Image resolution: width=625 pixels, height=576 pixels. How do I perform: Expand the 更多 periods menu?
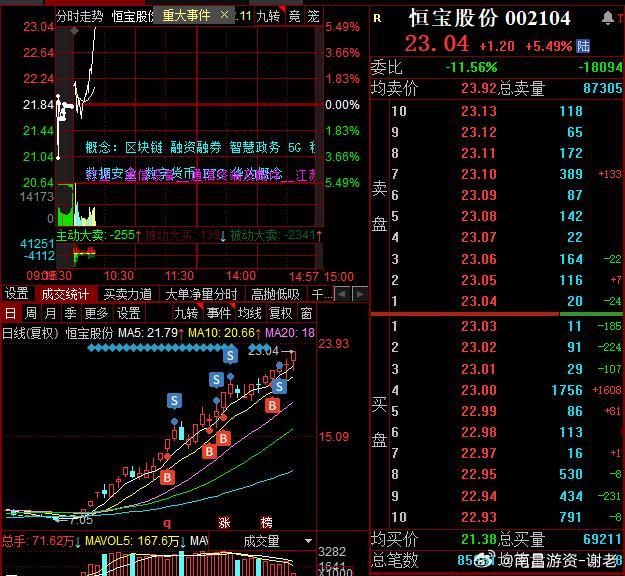96,313
